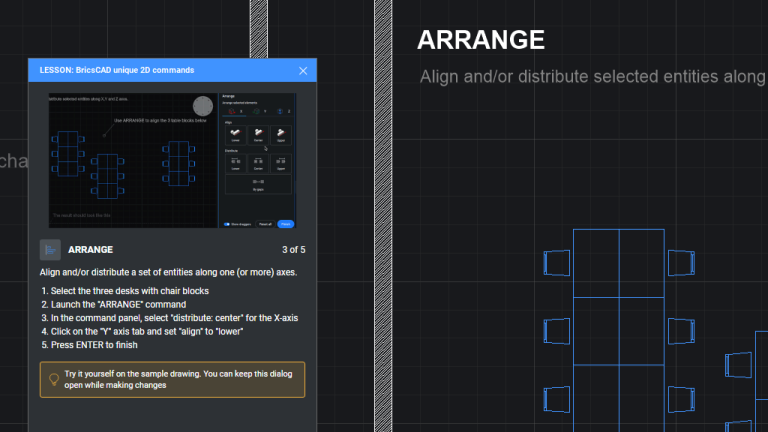Select the Align Lower icon in the preview panel
Viewport: 768px width, 432px height.
click(x=236, y=135)
